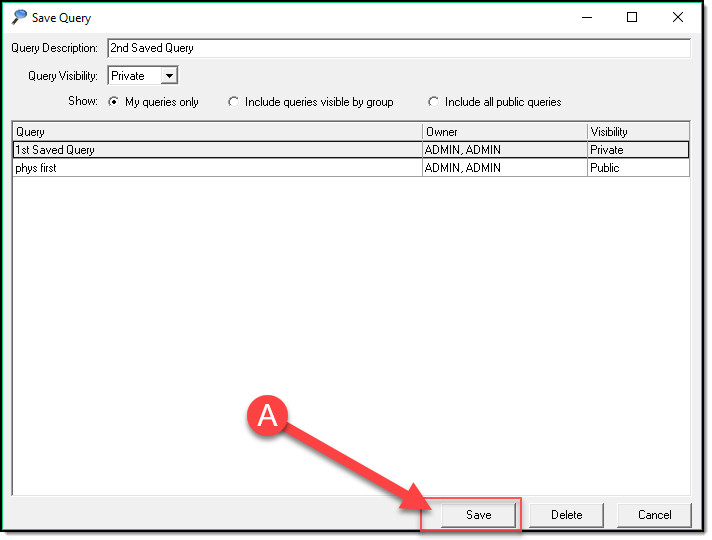712x540 pixels.
Task: Open the Query Visibility dropdown arrow
Action: (169, 76)
